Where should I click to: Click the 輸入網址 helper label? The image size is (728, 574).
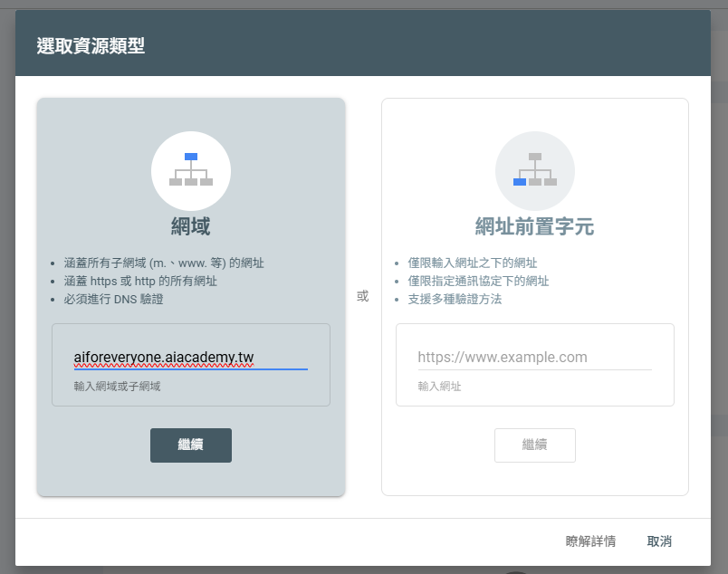pyautogui.click(x=439, y=387)
